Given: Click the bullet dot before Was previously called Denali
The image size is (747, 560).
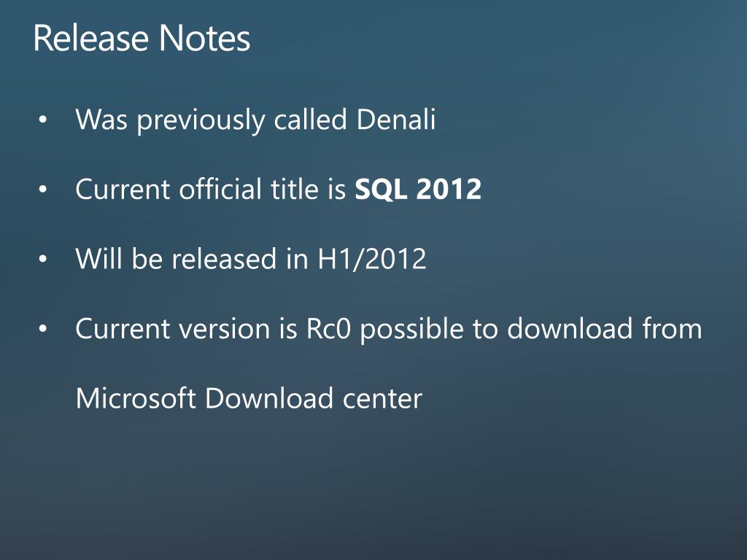Looking at the screenshot, I should [x=43, y=120].
